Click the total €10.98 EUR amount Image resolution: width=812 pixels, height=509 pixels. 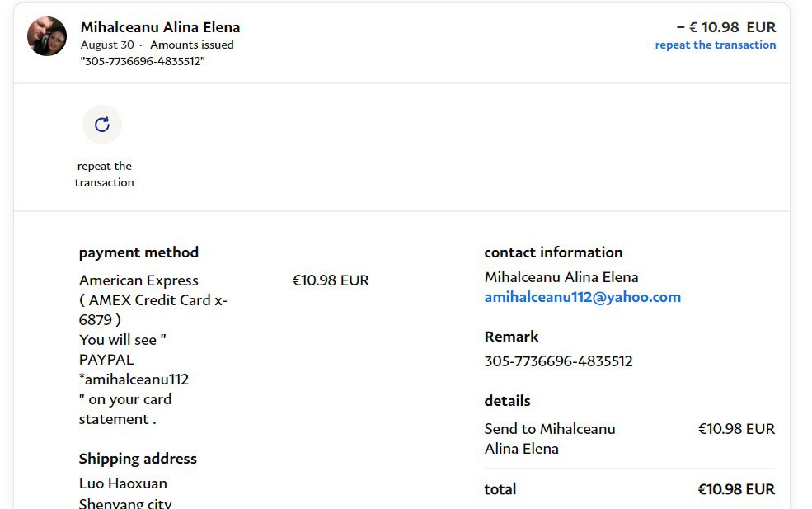pyautogui.click(x=736, y=489)
